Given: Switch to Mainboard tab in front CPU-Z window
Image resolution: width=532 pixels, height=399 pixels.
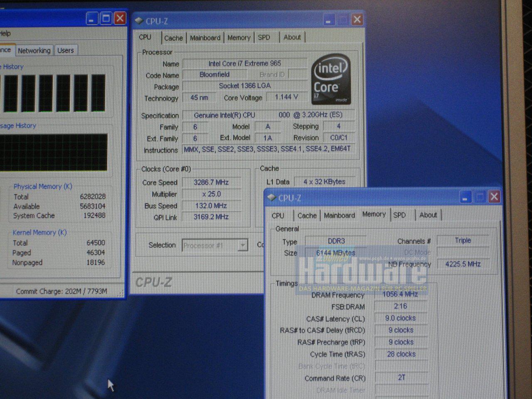Looking at the screenshot, I should [x=340, y=215].
